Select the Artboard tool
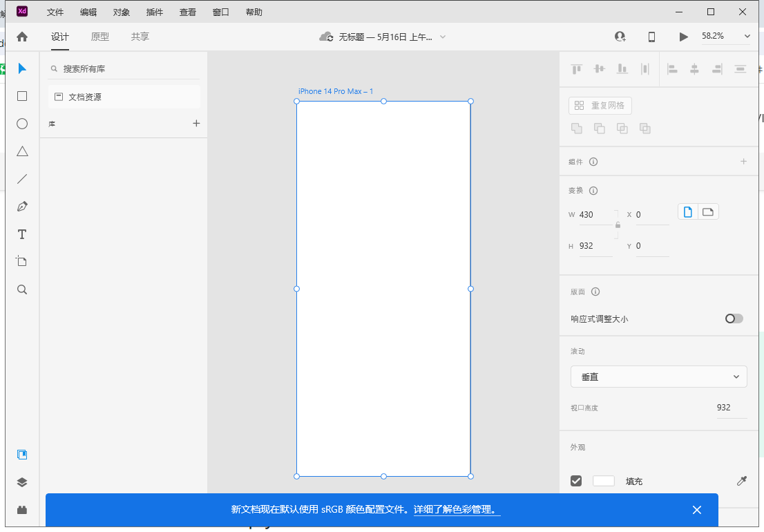 [x=21, y=261]
